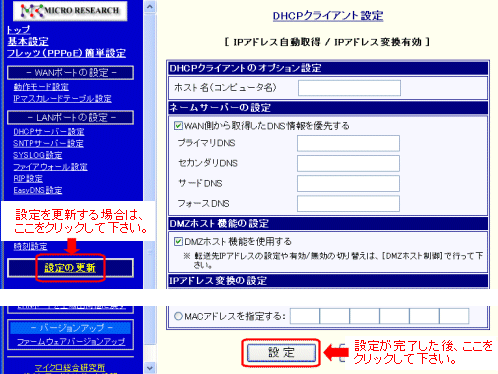This screenshot has width=498, height=374.
Task: Click the セカンダリDNS input field
Action: click(x=348, y=163)
